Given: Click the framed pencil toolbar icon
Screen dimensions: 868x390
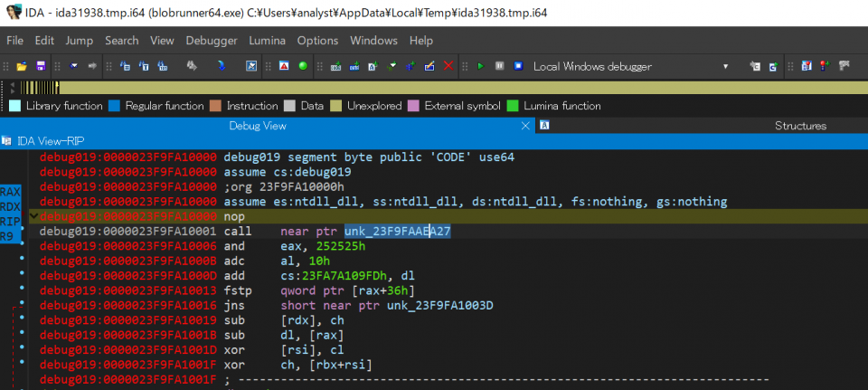Looking at the screenshot, I should click(251, 66).
